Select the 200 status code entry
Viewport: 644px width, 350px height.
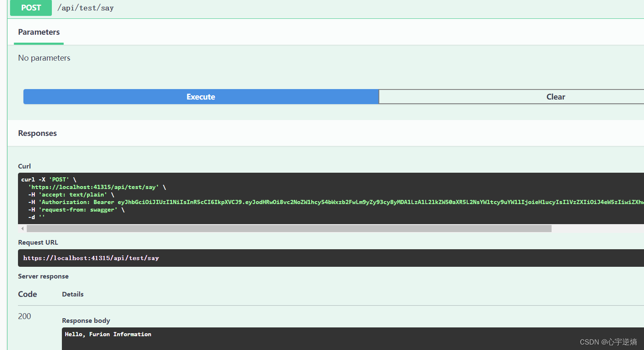coord(24,316)
